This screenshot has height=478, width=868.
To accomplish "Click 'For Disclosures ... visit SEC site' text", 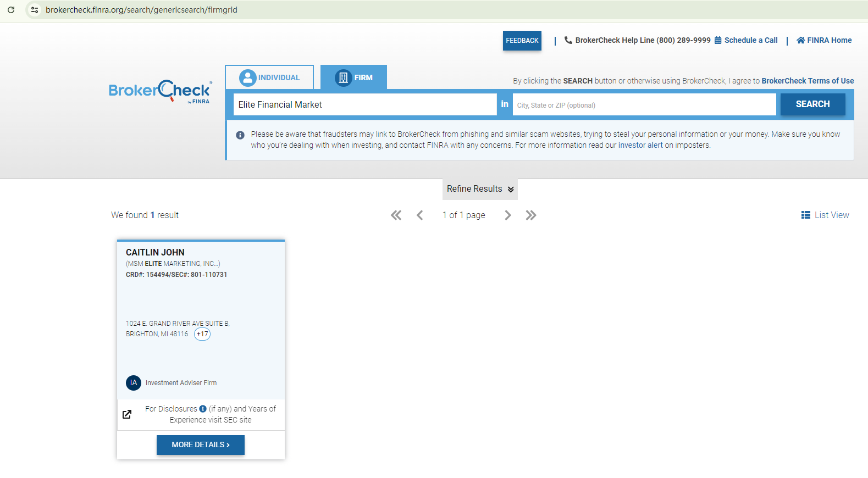I will point(211,414).
